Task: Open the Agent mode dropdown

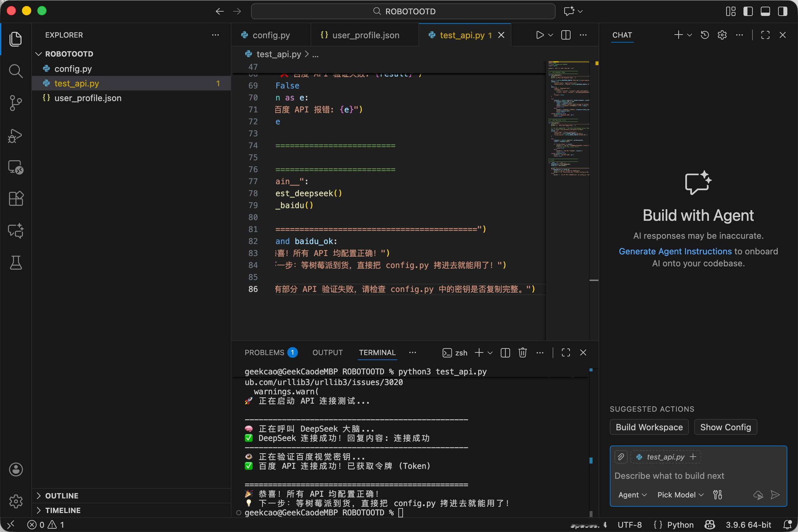Action: click(x=632, y=495)
